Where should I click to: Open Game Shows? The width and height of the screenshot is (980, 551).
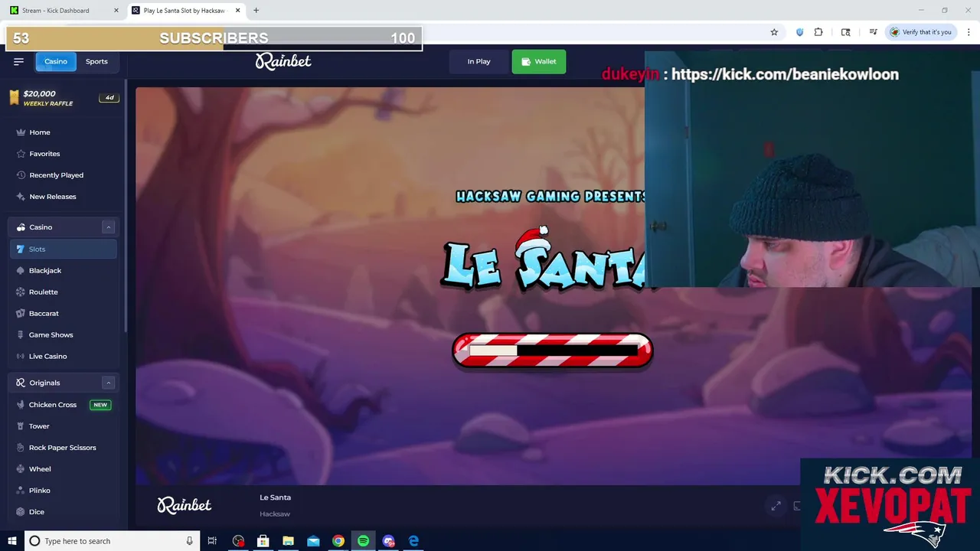tap(51, 334)
